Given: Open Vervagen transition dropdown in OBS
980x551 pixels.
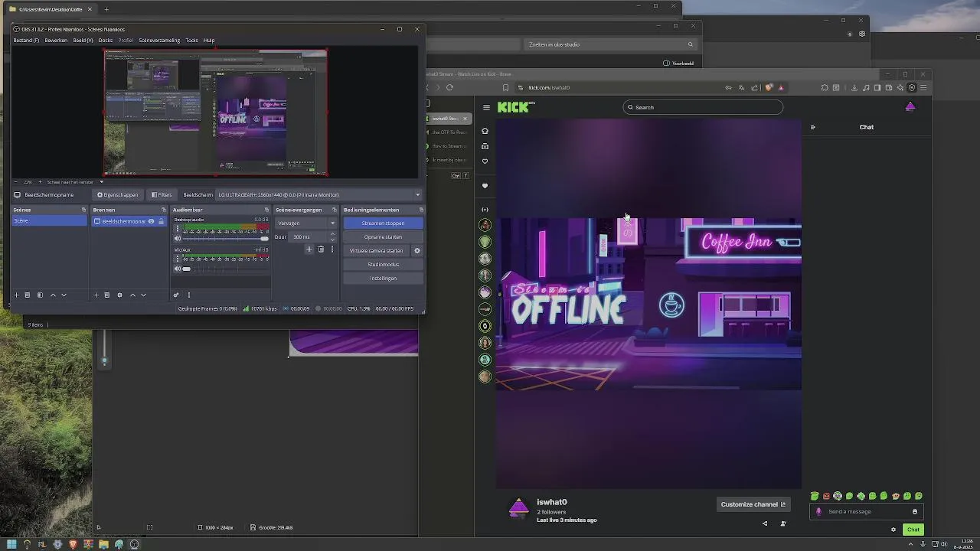Looking at the screenshot, I should (305, 223).
